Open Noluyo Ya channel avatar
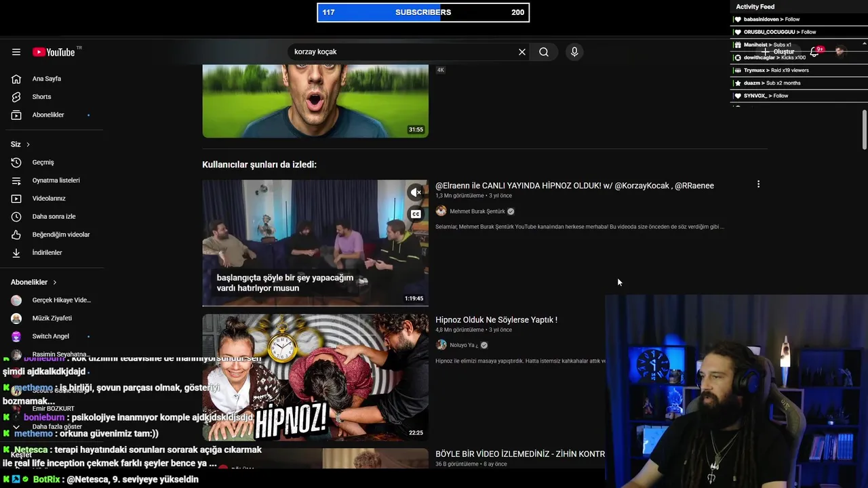Image resolution: width=868 pixels, height=488 pixels. [x=441, y=345]
